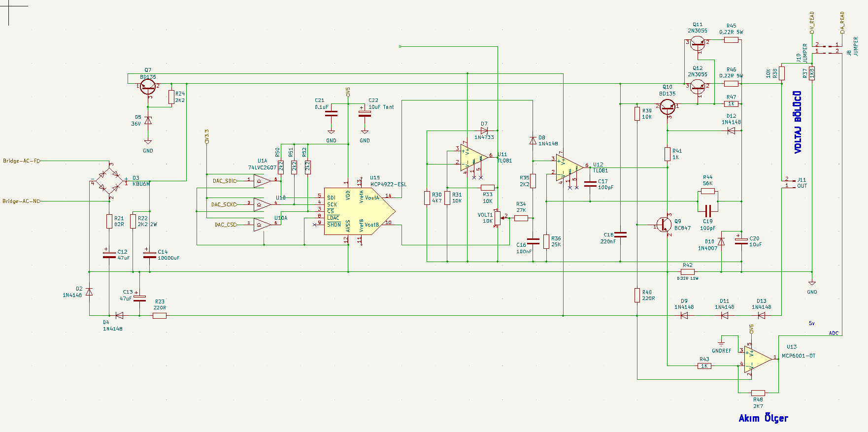The height and width of the screenshot is (432, 868).
Task: Select the VOLT1 10K potentiometer
Action: (x=498, y=217)
